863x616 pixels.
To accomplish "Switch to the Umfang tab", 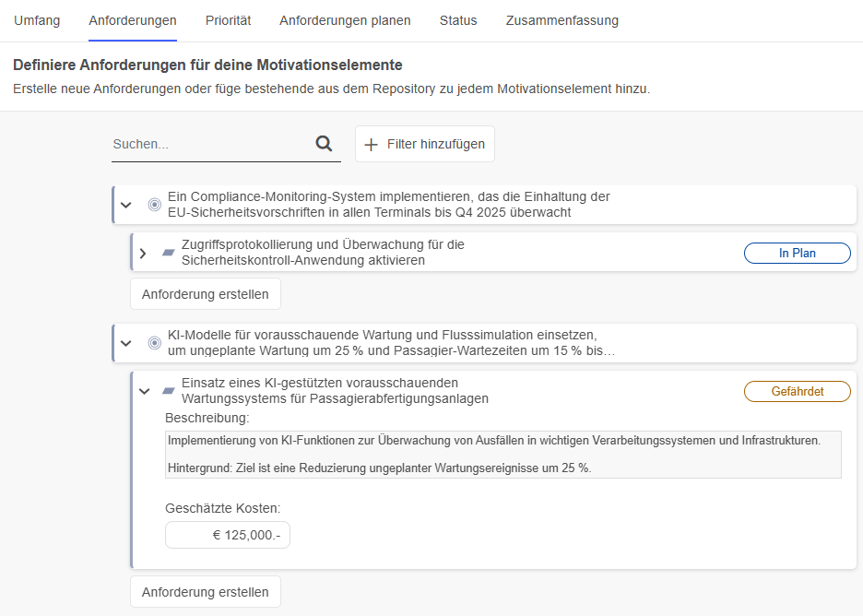I will [x=37, y=19].
